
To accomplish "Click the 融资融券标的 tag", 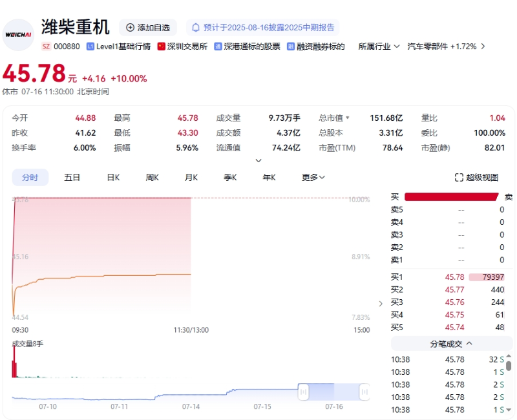I will pos(316,47).
